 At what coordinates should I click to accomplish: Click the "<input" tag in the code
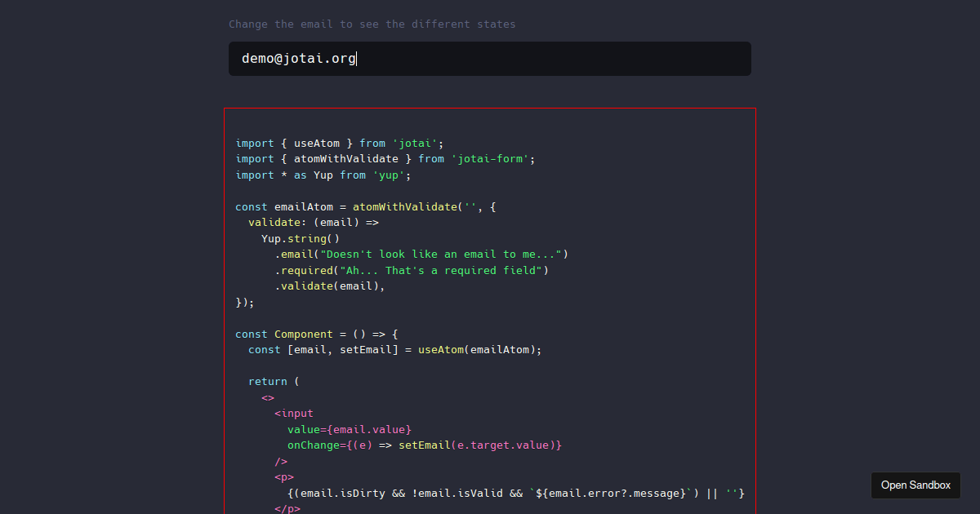click(294, 414)
